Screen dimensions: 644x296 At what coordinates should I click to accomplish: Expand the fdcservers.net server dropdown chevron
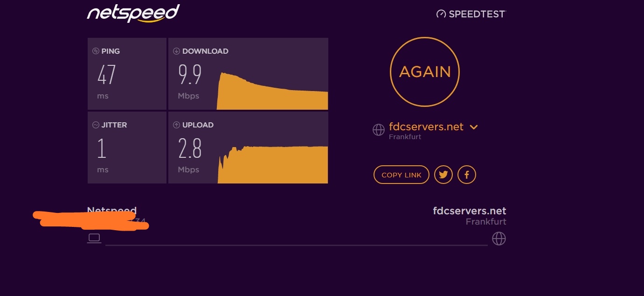point(474,127)
